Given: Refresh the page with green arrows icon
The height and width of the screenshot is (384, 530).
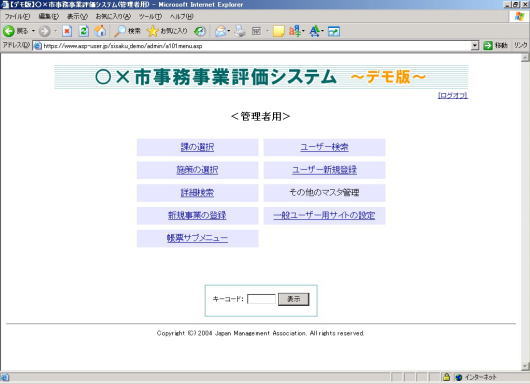Looking at the screenshot, I should (x=84, y=31).
